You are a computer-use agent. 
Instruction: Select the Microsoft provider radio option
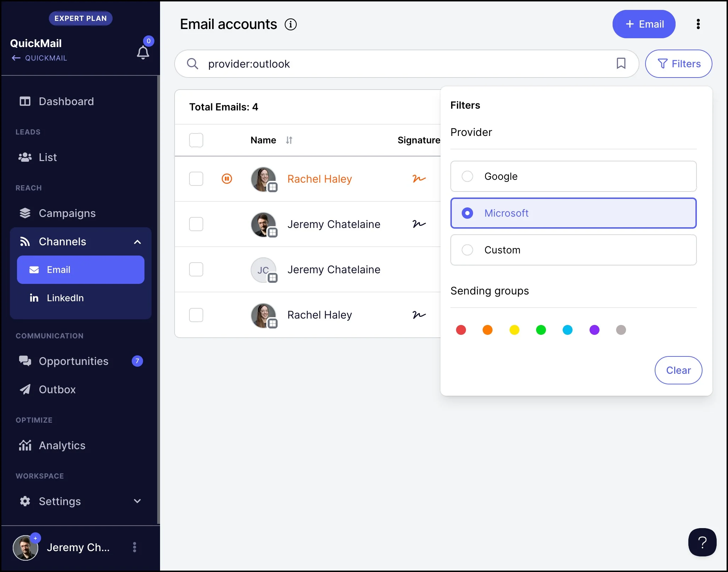pos(573,213)
